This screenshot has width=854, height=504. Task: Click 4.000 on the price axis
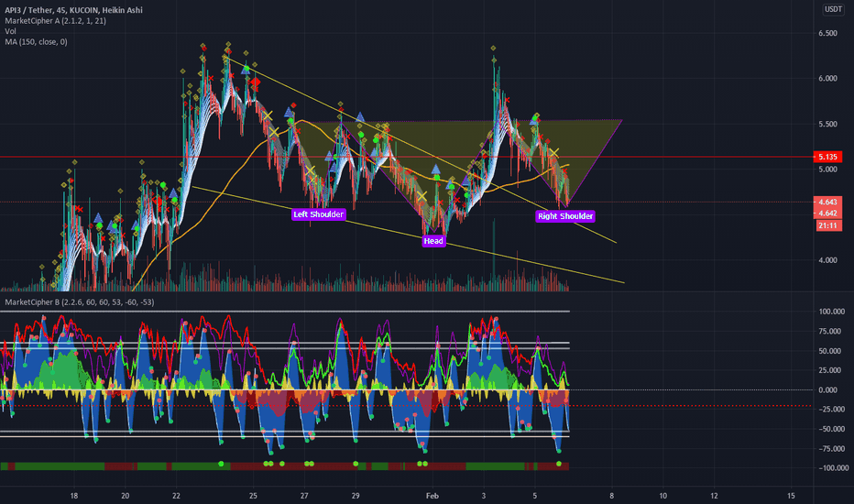(827, 260)
